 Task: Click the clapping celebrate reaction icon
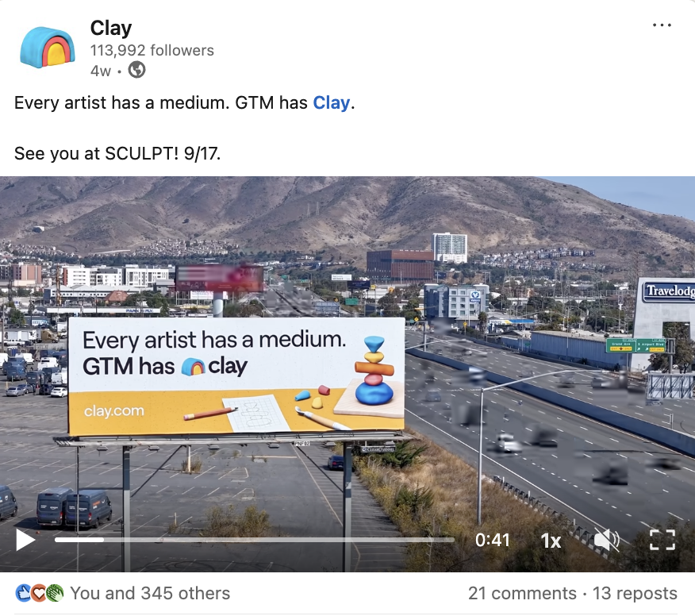(x=55, y=594)
